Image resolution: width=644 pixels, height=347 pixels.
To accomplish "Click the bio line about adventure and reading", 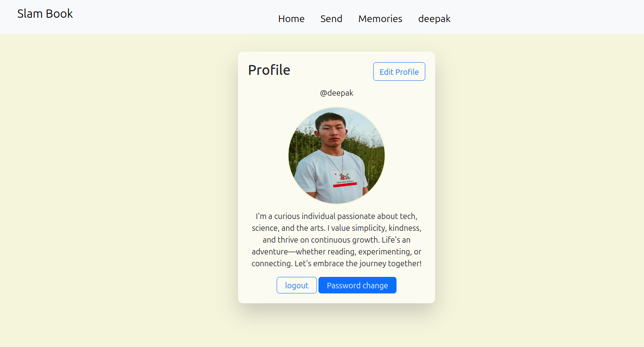I will point(337,252).
